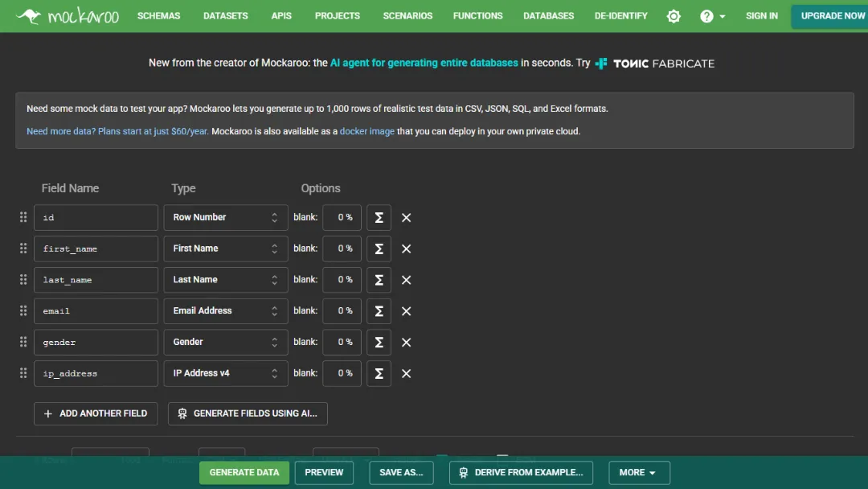
Task: Click ADD ANOTHER FIELD button
Action: point(96,413)
